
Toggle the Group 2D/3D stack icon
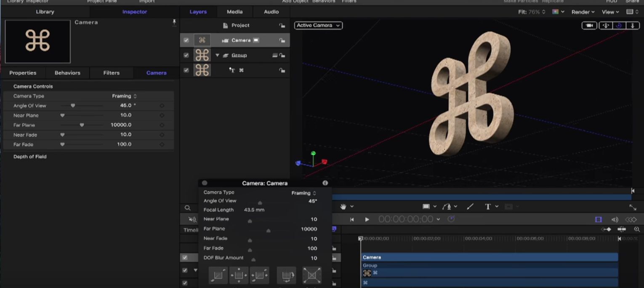[x=275, y=55]
